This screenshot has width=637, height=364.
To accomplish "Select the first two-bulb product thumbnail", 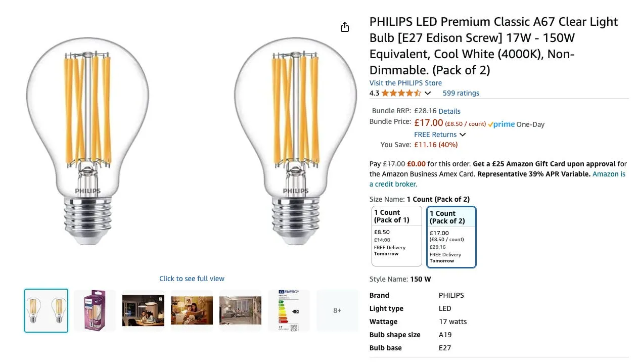I will click(46, 310).
